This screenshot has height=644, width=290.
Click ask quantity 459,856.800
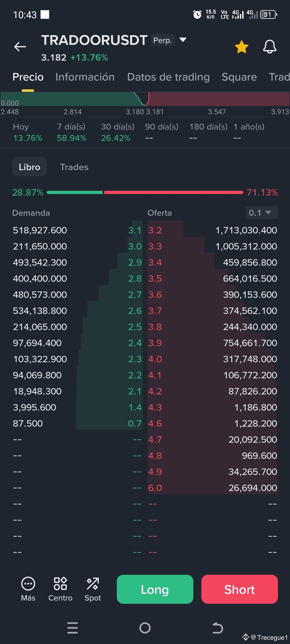[250, 262]
